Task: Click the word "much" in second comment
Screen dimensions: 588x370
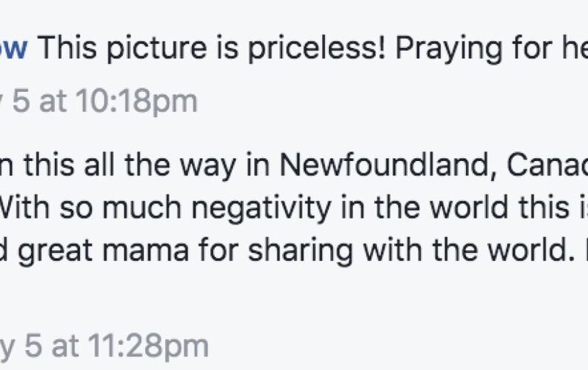Action: tap(142, 207)
